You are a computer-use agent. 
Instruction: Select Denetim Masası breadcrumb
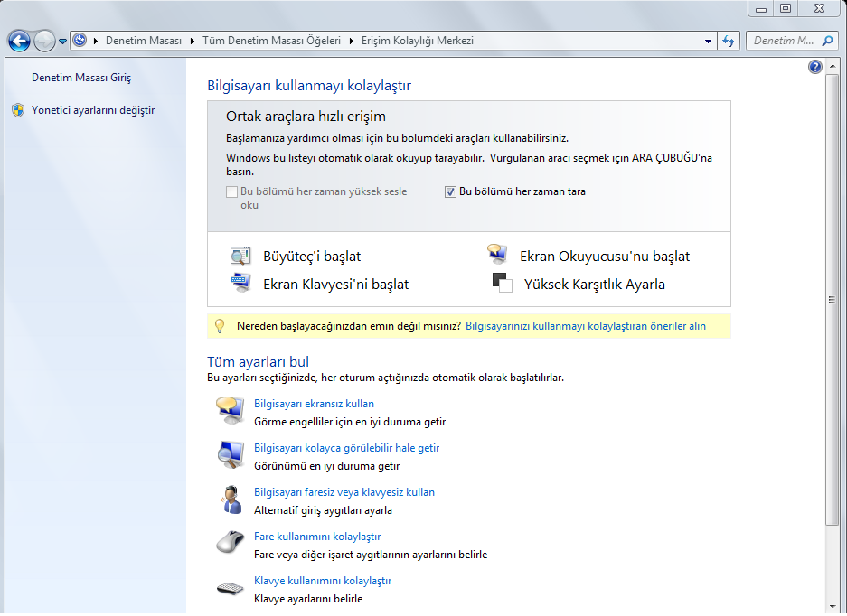[x=144, y=41]
